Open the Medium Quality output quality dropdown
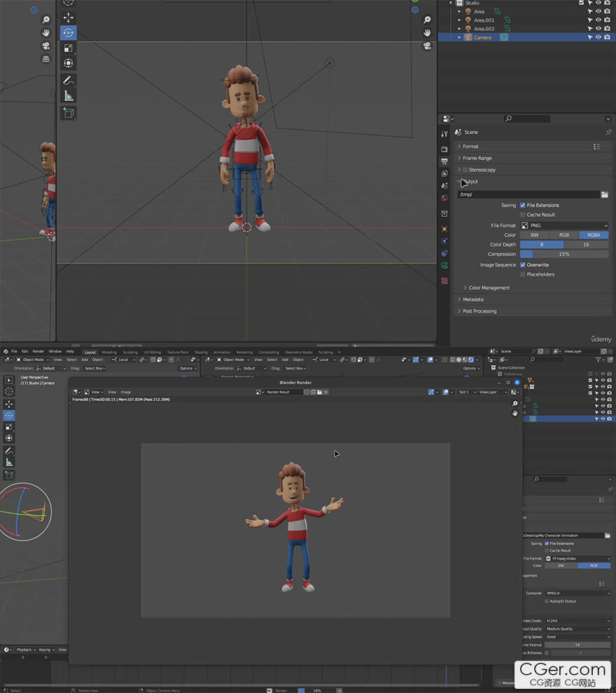The height and width of the screenshot is (693, 616). 577,629
